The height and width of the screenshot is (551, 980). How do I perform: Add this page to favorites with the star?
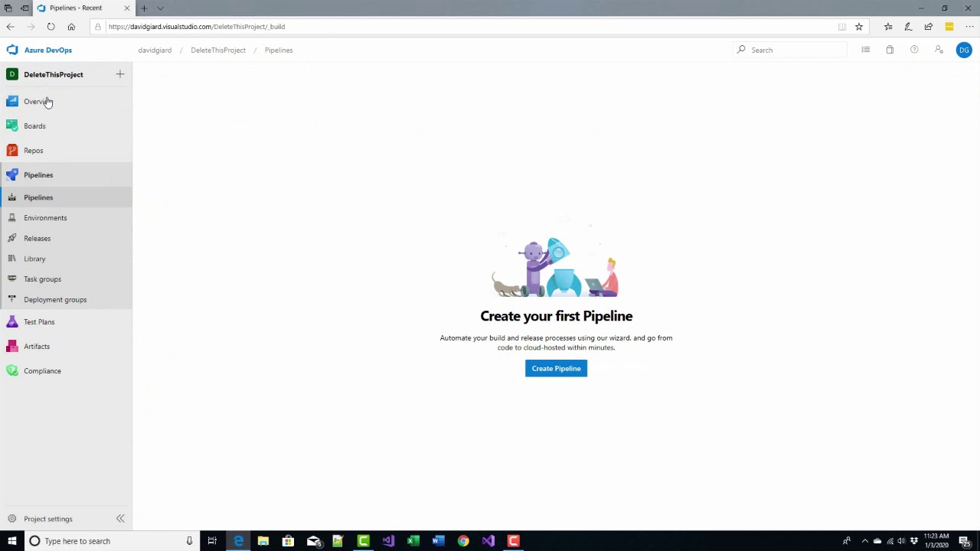point(859,27)
